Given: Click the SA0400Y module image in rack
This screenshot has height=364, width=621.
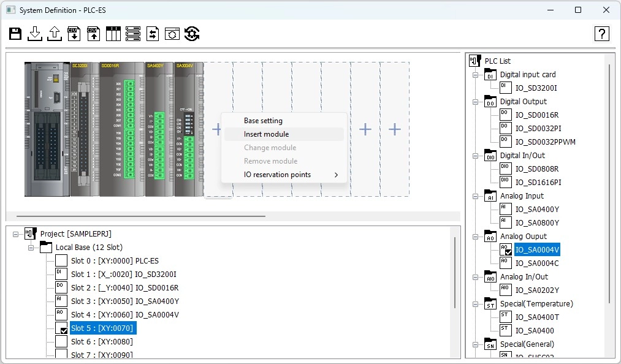Looking at the screenshot, I should click(x=159, y=129).
